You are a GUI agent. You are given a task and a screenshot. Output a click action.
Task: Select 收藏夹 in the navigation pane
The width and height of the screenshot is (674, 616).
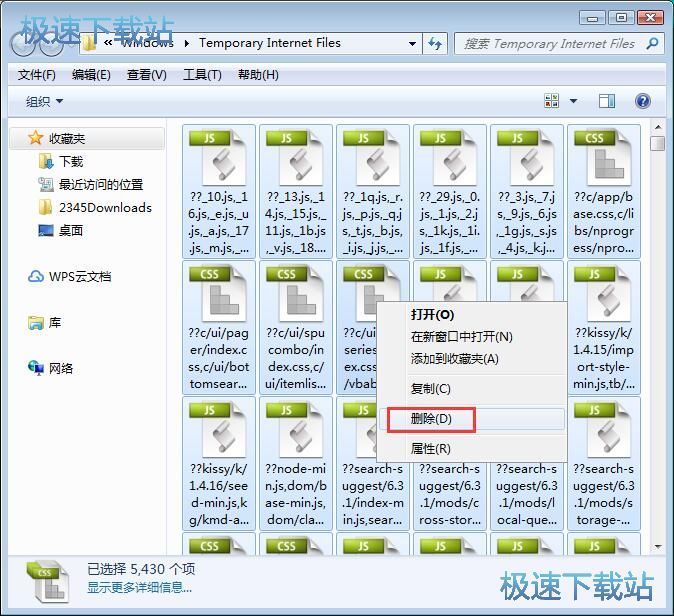87,138
